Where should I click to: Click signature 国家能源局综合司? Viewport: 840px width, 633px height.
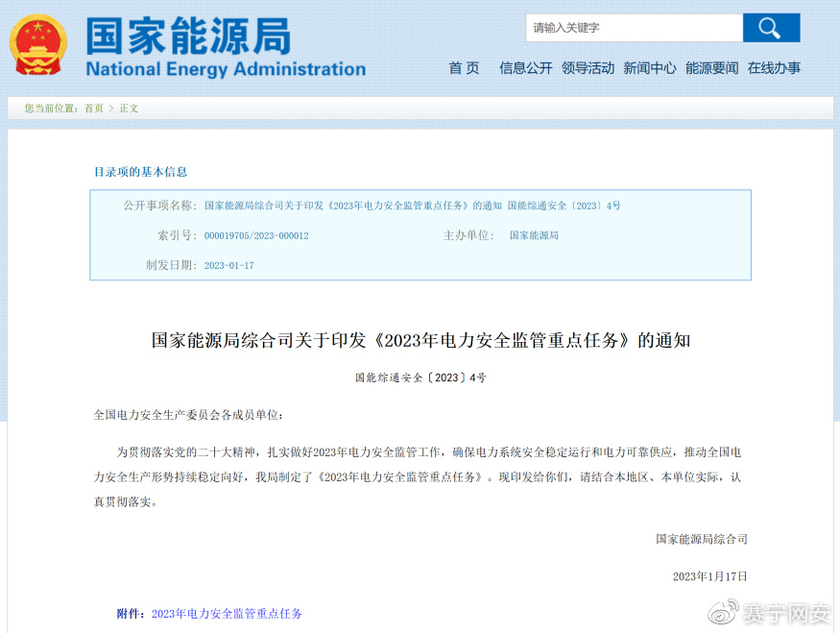[x=701, y=539]
